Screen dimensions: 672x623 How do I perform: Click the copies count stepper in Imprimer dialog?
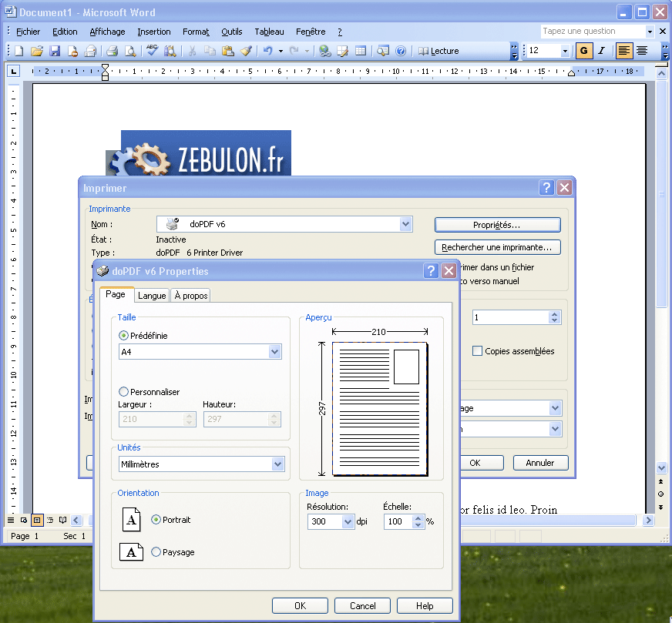[x=555, y=317]
